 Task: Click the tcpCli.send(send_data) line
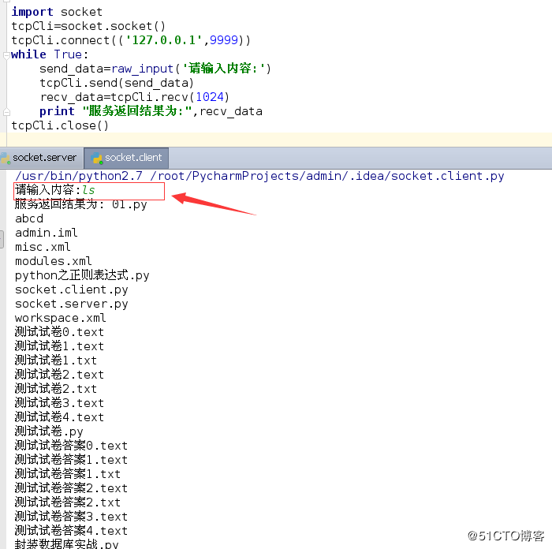point(117,83)
